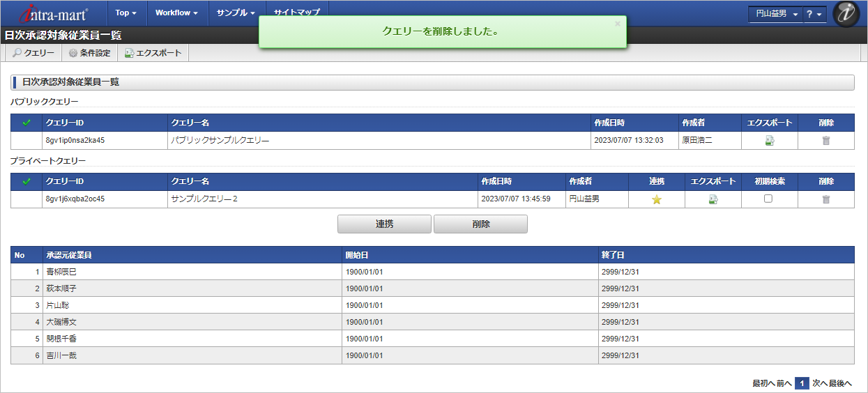Image resolution: width=868 pixels, height=393 pixels.
Task: Click the export icon for パブリックサンプルクエリー
Action: coord(770,141)
